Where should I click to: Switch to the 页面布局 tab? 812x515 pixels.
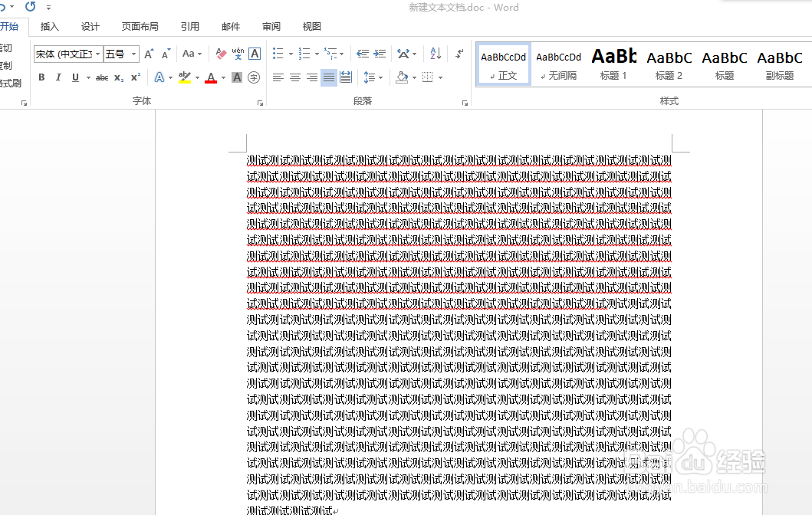click(x=140, y=26)
